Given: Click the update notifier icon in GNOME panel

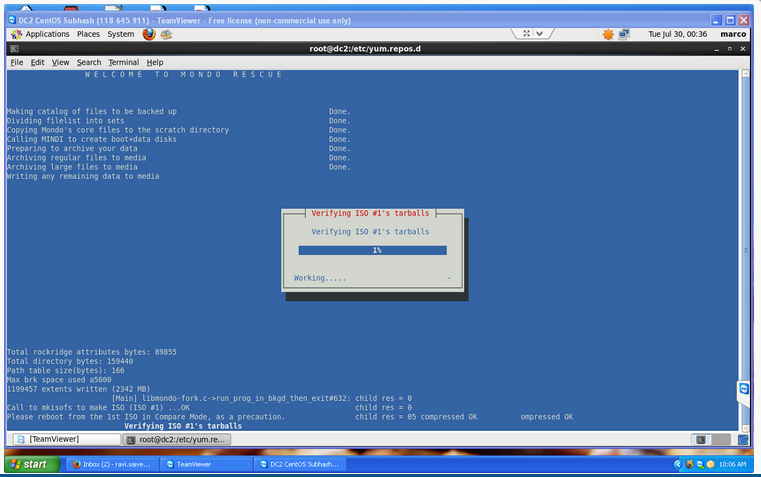Looking at the screenshot, I should (608, 34).
